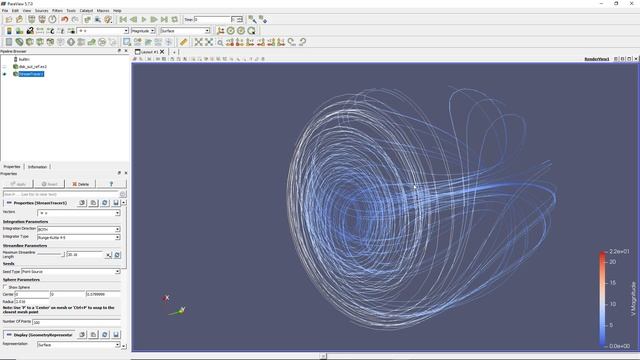Open the Vectors dropdown in Properties
Viewport: 640px width, 360px height.
point(79,213)
